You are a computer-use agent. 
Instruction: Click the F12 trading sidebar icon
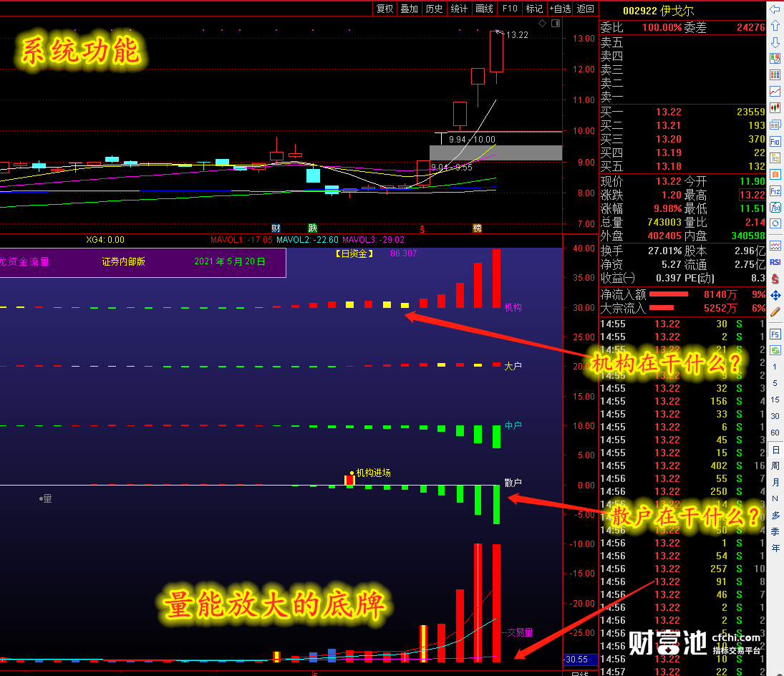point(775,191)
